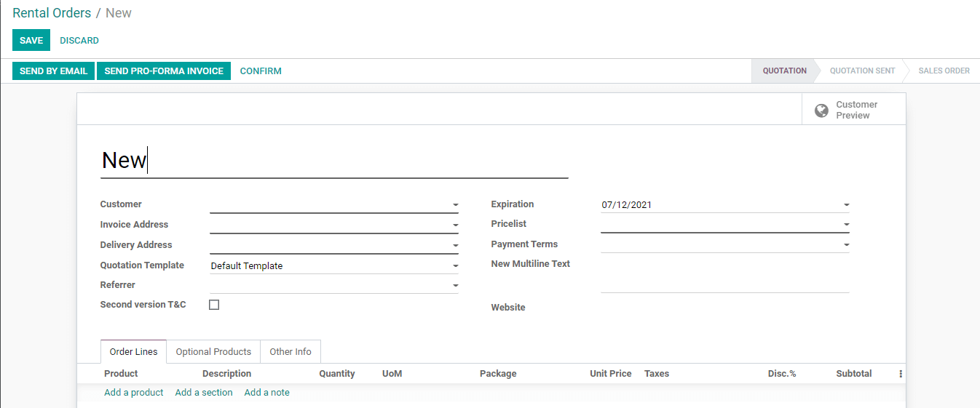Discard the new rental order
The image size is (980, 408).
click(x=79, y=41)
